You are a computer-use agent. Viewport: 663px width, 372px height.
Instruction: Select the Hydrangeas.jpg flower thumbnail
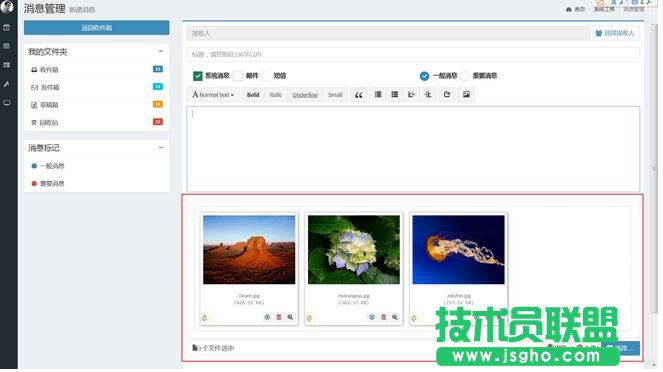[x=353, y=249]
